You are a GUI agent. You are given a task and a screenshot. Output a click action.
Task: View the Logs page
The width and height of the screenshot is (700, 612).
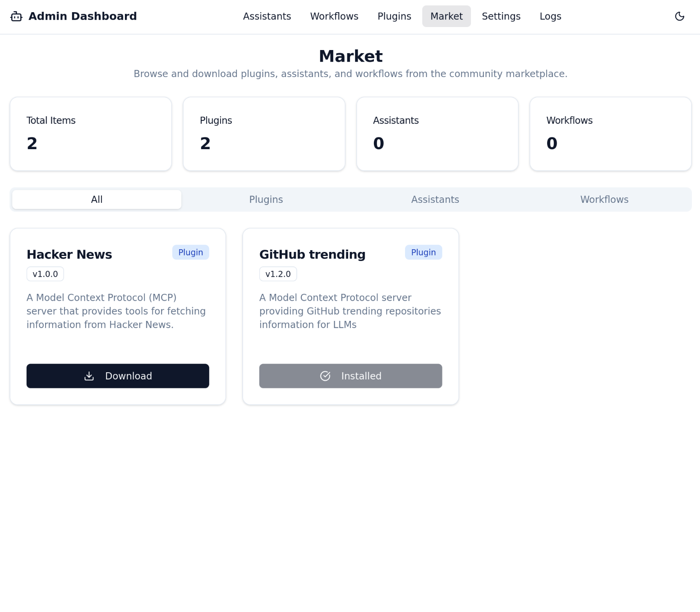(x=550, y=17)
